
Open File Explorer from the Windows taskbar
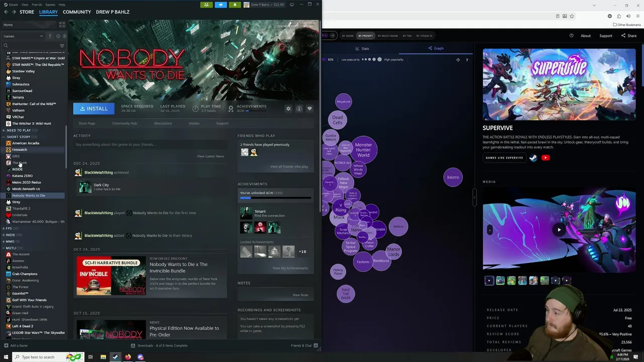pyautogui.click(x=103, y=357)
